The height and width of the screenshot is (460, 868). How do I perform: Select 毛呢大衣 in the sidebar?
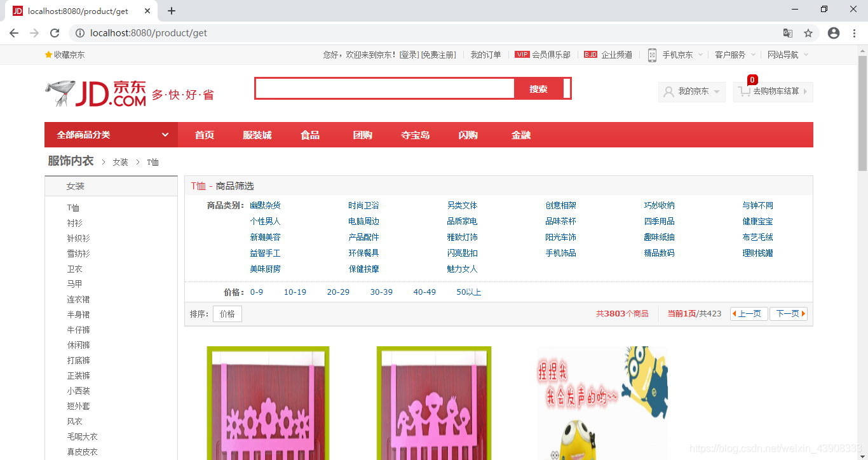83,436
